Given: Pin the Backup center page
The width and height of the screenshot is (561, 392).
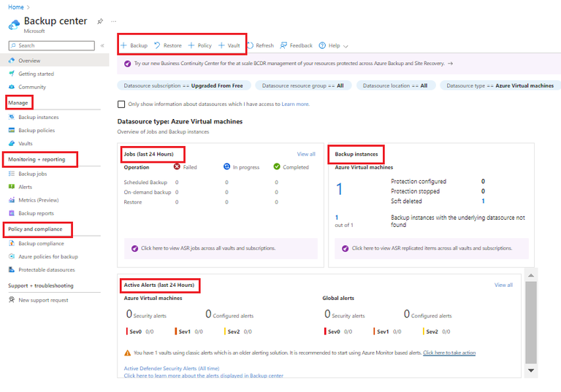Looking at the screenshot, I should click(x=100, y=21).
